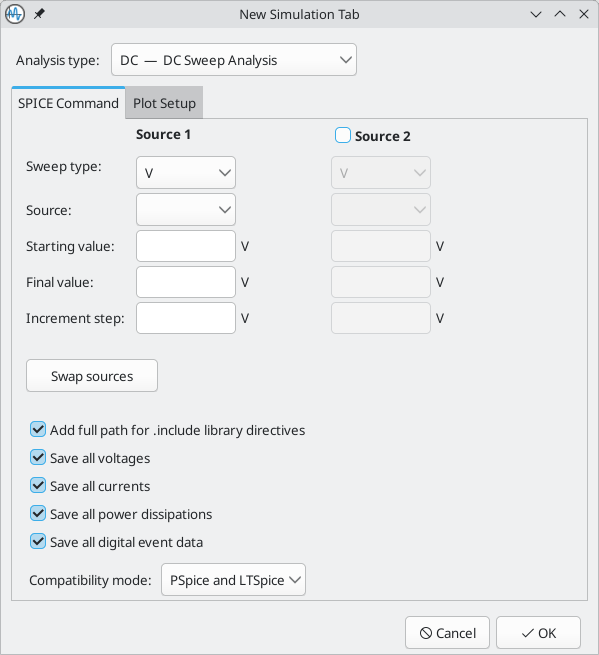Close the New Simulation Tab dialog
Screen dimensions: 599x655
tap(584, 14)
